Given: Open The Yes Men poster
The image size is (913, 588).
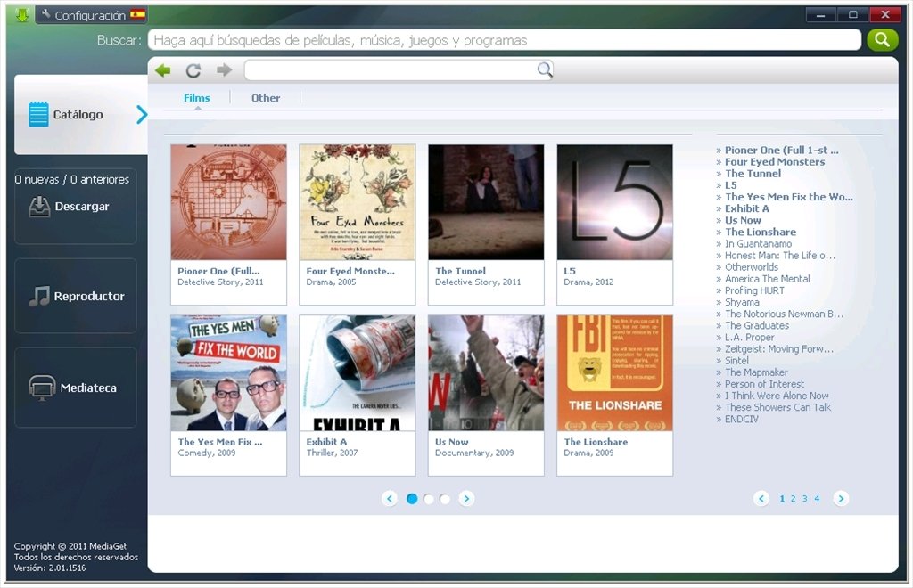Looking at the screenshot, I should pyautogui.click(x=229, y=372).
